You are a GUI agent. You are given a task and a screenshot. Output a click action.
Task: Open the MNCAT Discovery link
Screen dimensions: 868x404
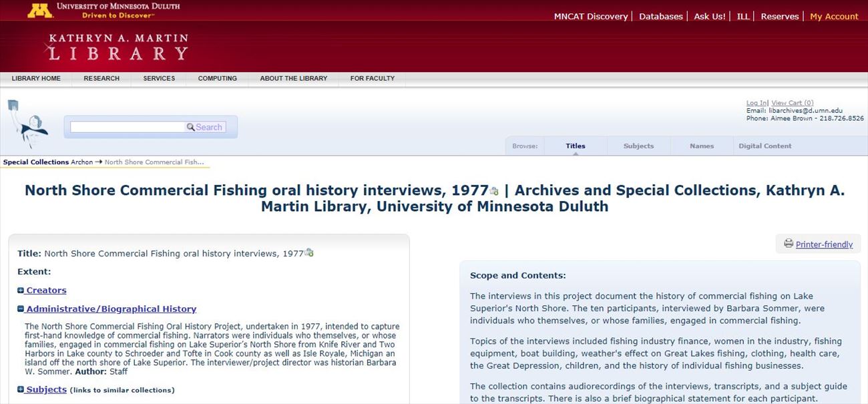591,17
